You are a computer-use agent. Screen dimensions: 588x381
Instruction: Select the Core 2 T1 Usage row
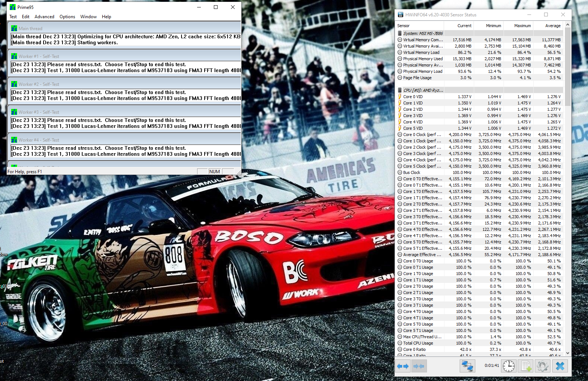coord(479,293)
